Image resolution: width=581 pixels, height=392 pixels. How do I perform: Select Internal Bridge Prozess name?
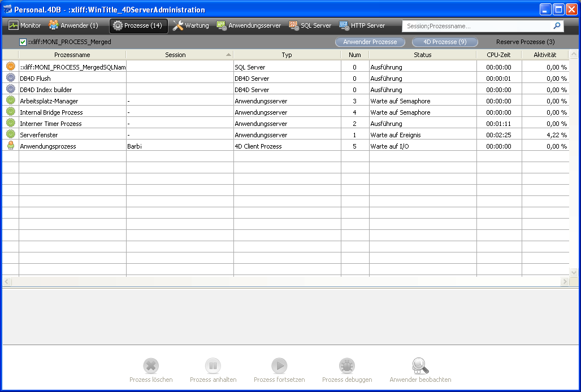pos(51,112)
